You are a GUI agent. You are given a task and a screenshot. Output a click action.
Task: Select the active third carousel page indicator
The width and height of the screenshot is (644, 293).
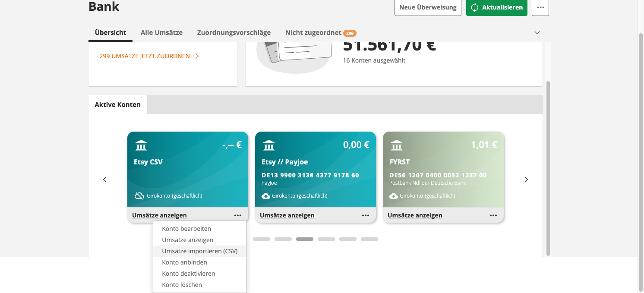[x=305, y=239]
